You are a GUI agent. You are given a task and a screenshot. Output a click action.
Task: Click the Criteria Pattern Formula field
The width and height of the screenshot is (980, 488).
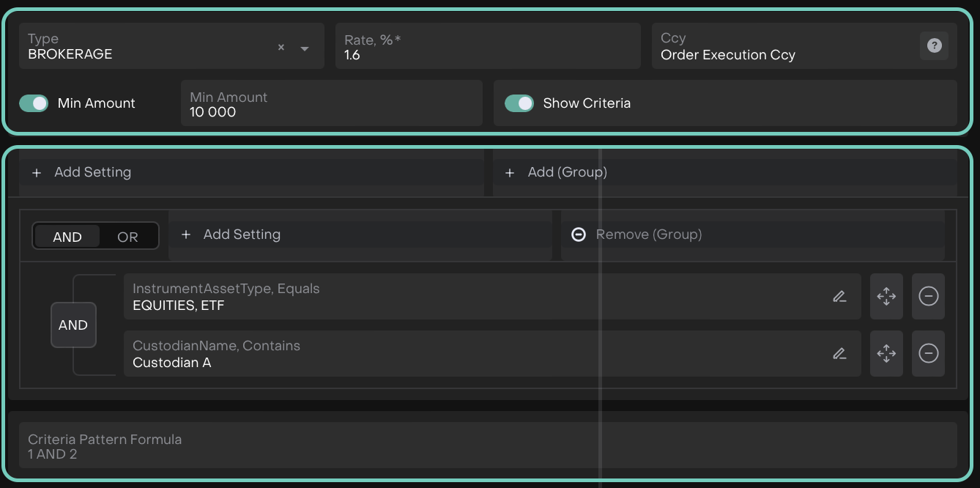click(x=487, y=446)
